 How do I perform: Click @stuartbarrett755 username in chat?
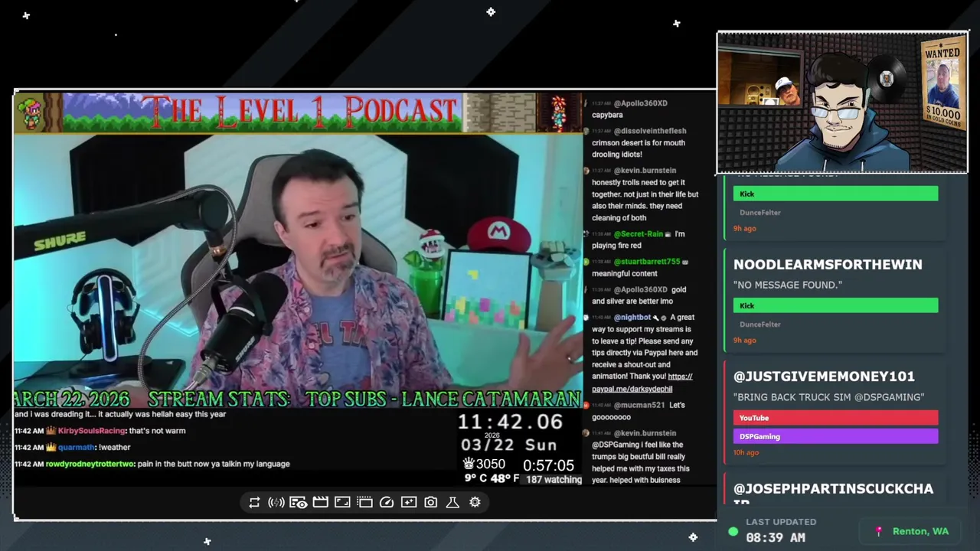[646, 262]
